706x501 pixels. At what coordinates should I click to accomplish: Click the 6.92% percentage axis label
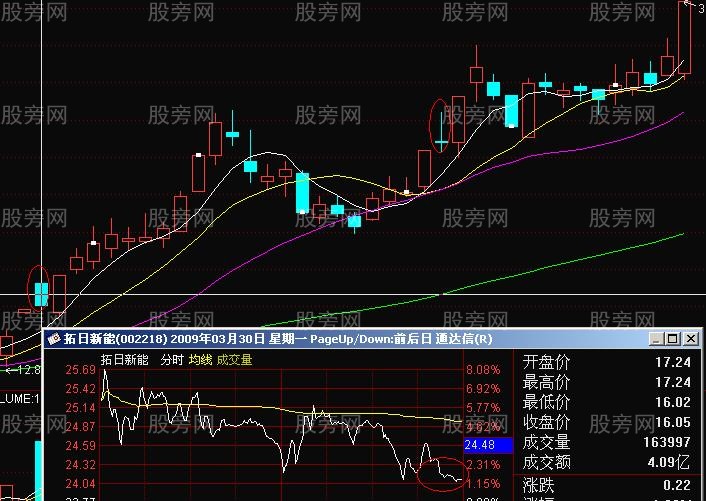483,389
